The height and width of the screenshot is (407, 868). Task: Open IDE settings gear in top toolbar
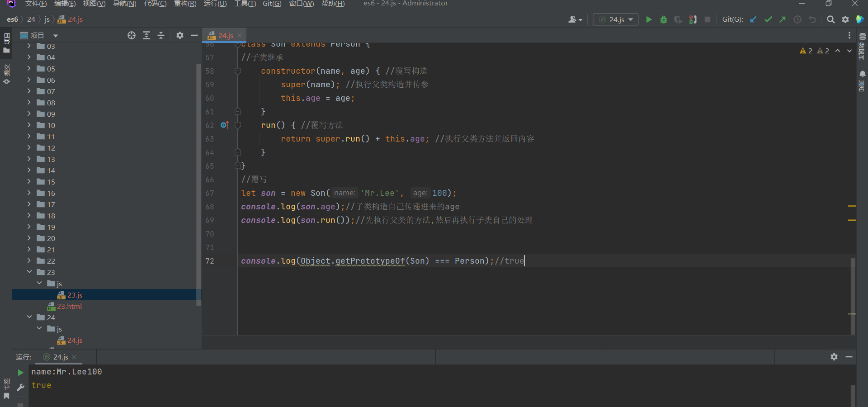coord(845,19)
